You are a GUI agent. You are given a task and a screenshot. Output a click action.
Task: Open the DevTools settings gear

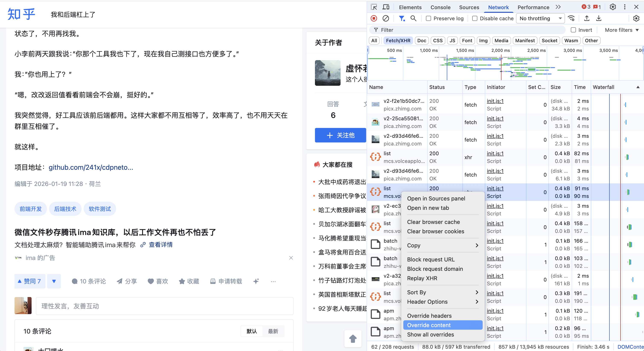click(x=613, y=7)
